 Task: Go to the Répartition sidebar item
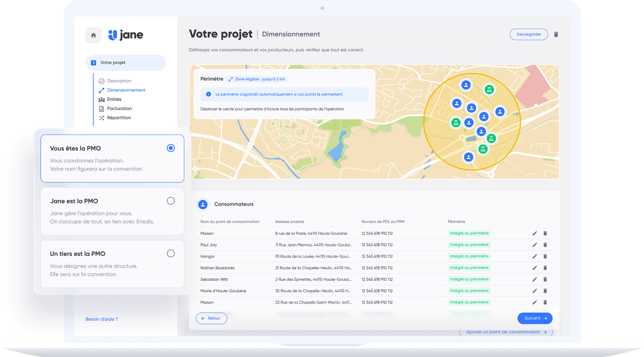[x=119, y=118]
